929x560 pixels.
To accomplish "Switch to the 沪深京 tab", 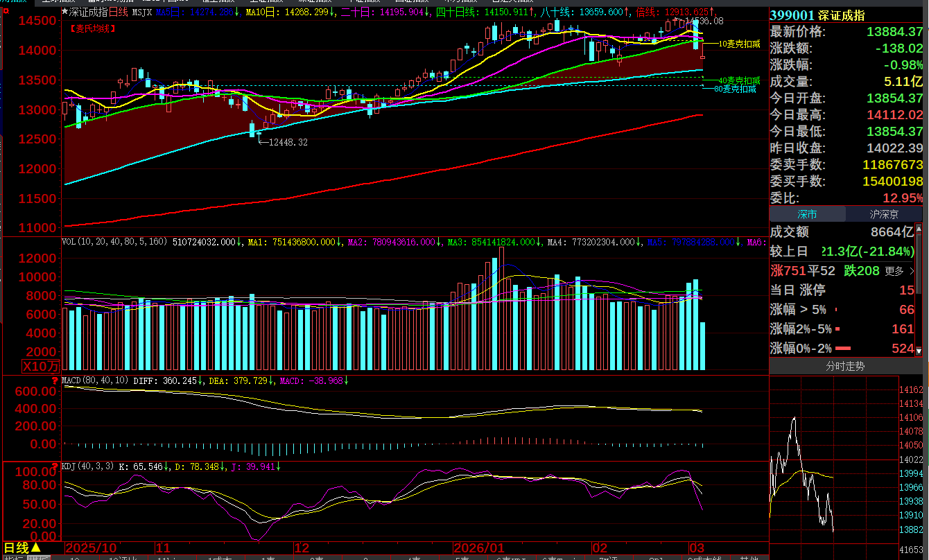I will [885, 214].
